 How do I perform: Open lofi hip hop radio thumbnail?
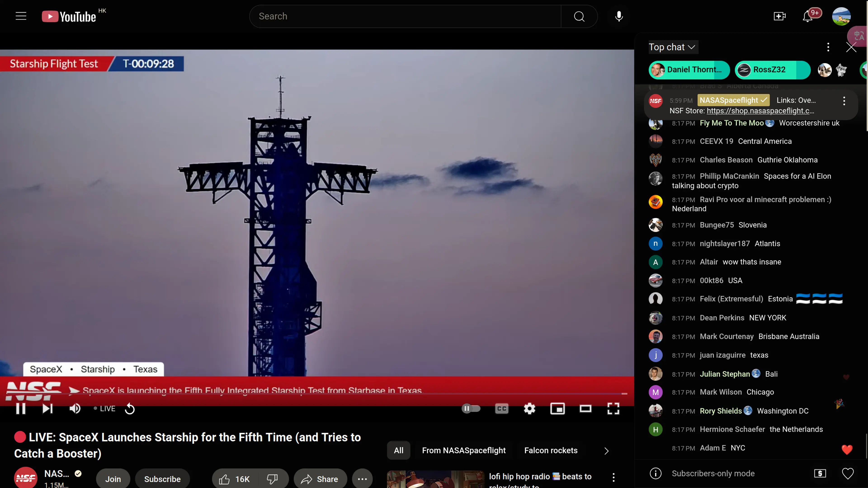[436, 479]
